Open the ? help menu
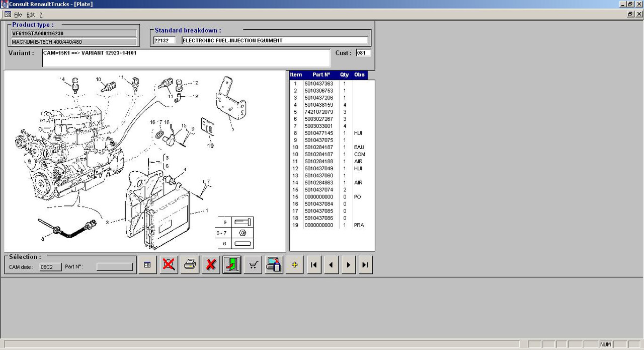Screen dimensions: 644x350 pos(41,15)
